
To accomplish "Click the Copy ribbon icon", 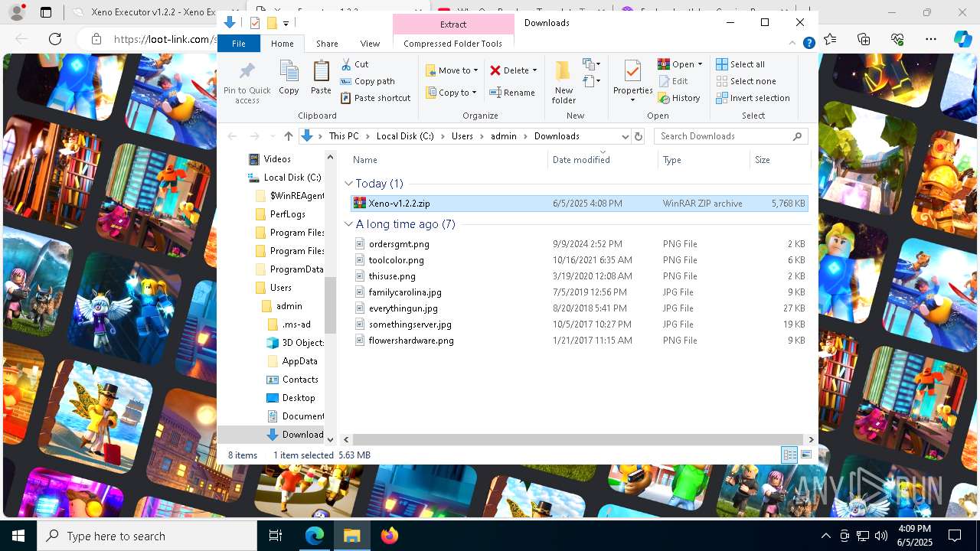I will [x=289, y=77].
